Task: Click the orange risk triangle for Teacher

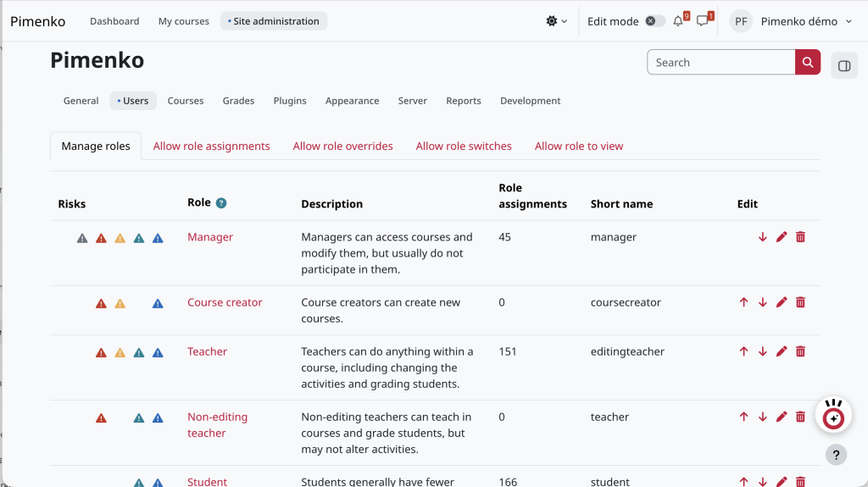Action: tap(120, 352)
